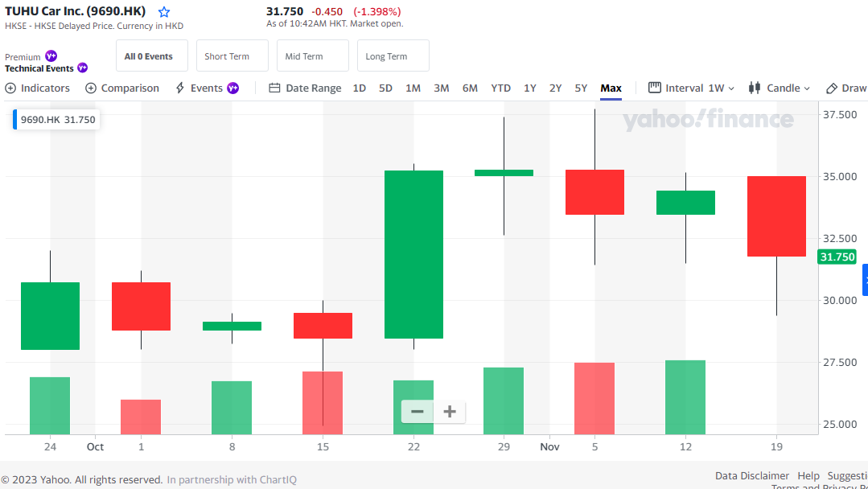
Task: Select All 0 Events filter
Action: coord(152,55)
